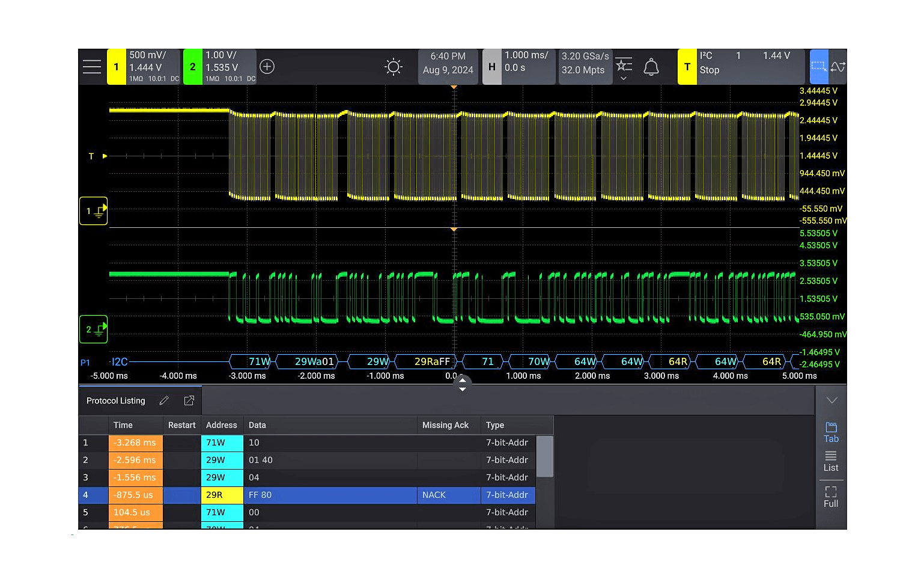Select channel 1 yellow badge
The height and width of the screenshot is (579, 924).
(117, 67)
